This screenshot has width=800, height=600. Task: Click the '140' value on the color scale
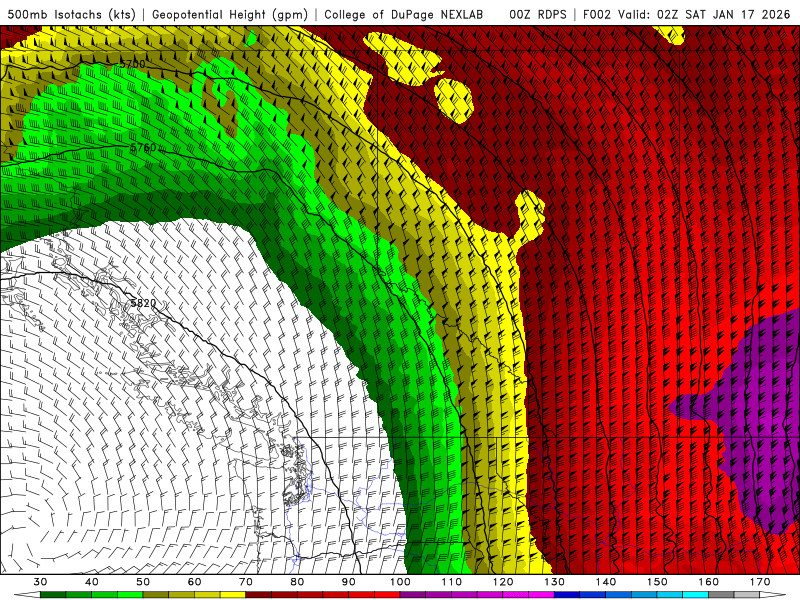(x=606, y=582)
